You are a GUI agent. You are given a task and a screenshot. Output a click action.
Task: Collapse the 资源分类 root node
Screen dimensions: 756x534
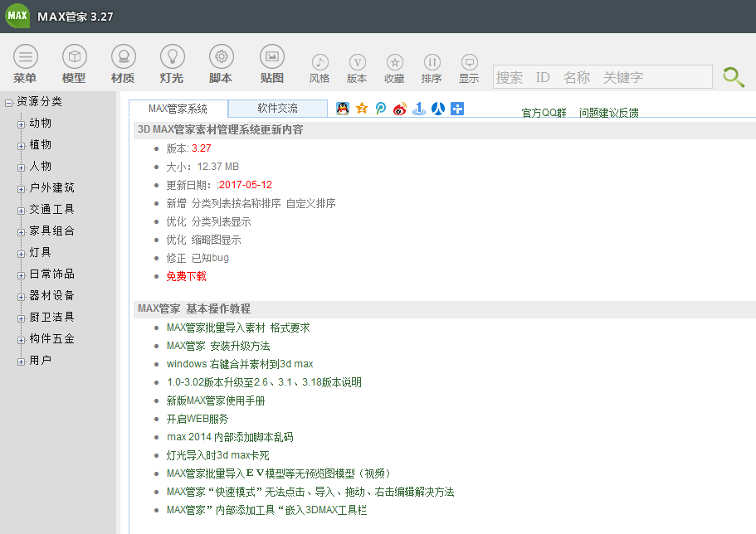[8, 103]
